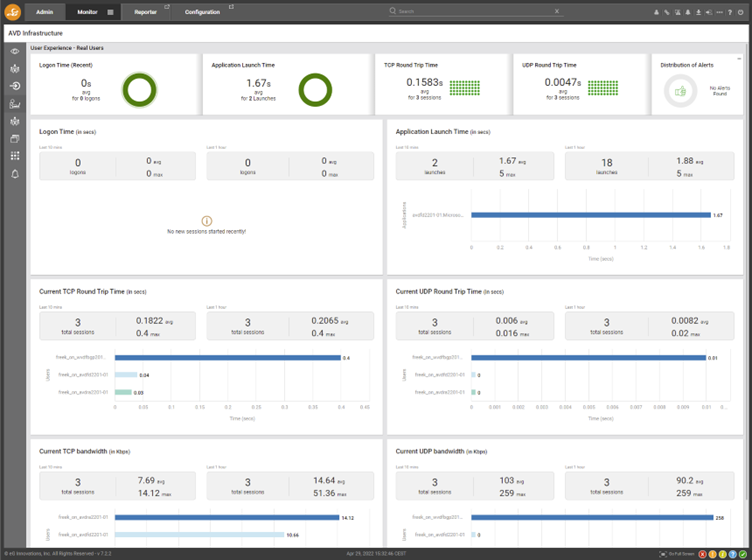Click 'No new sessions started recently!' message

207,232
